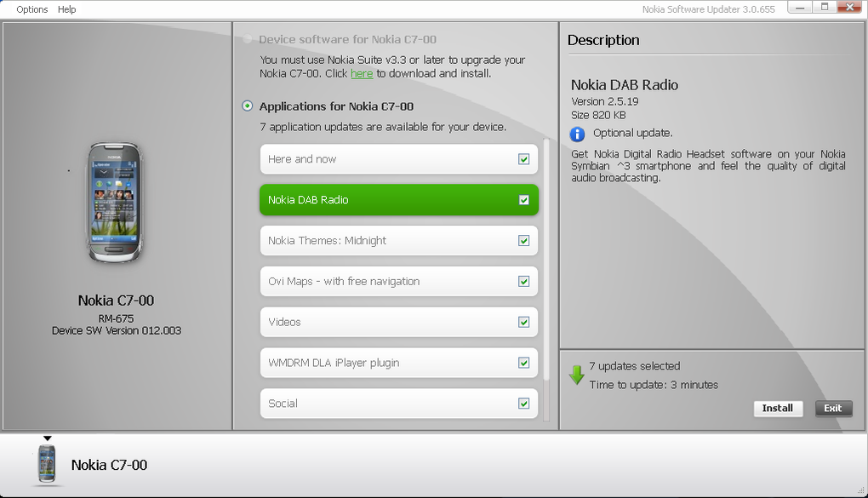Image resolution: width=868 pixels, height=498 pixels.
Task: Uncheck the Nokia DAB Radio checkbox
Action: point(523,200)
